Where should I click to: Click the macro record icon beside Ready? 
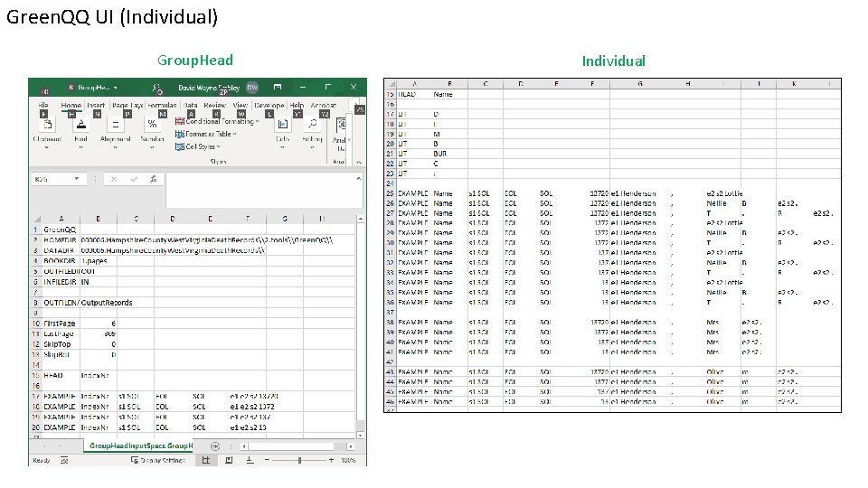pos(64,460)
